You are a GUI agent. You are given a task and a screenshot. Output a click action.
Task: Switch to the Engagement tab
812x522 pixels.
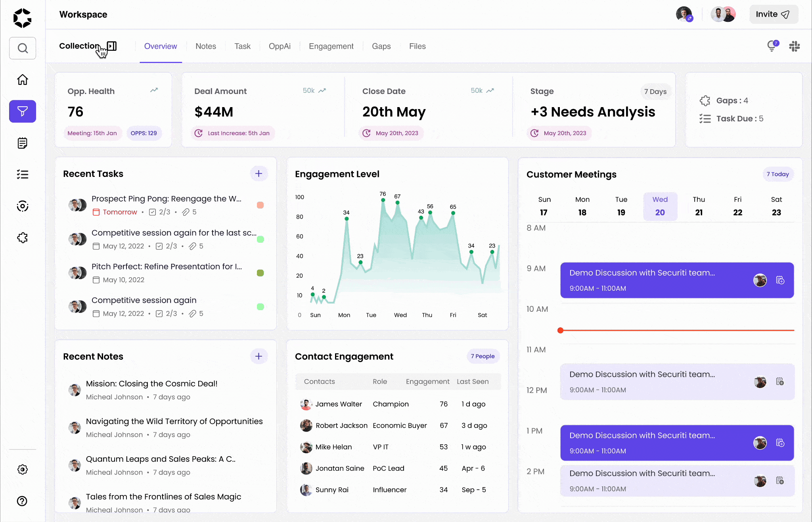pos(331,46)
